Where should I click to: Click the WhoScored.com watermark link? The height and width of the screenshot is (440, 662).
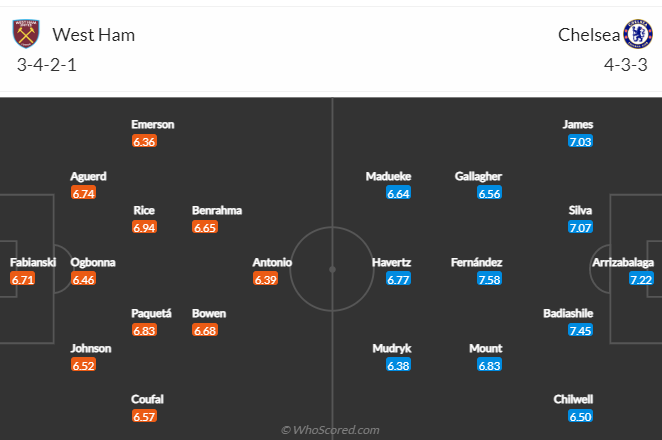coord(330,430)
